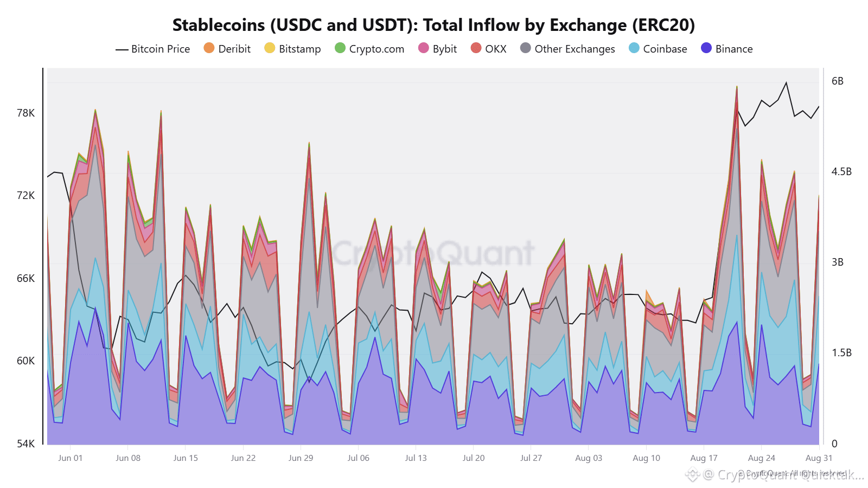Click the green Crypto.com legend dot
868x488 pixels.
pos(340,48)
